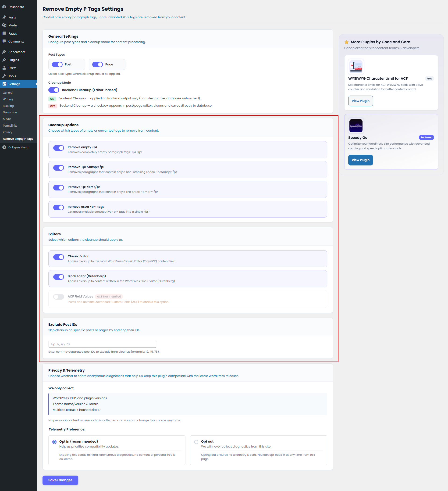Open the Comments menu
Viewport: 448px width, 491px height.
19,41
